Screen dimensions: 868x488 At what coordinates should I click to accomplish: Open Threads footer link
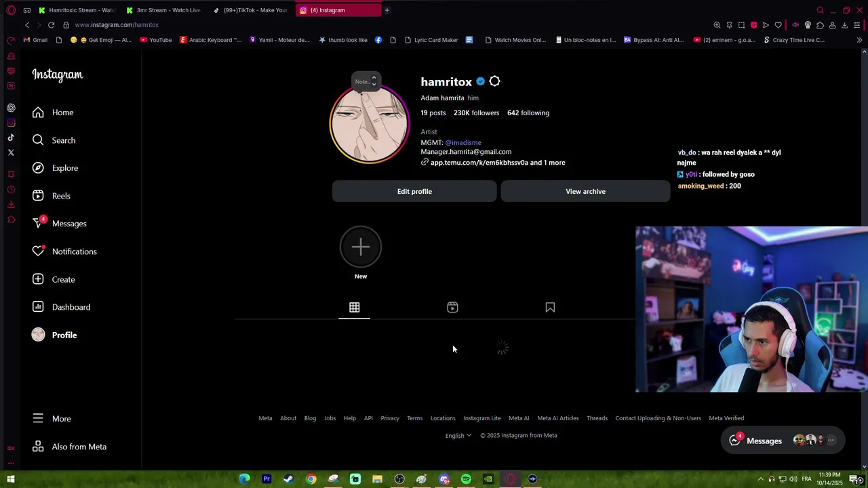coord(597,418)
